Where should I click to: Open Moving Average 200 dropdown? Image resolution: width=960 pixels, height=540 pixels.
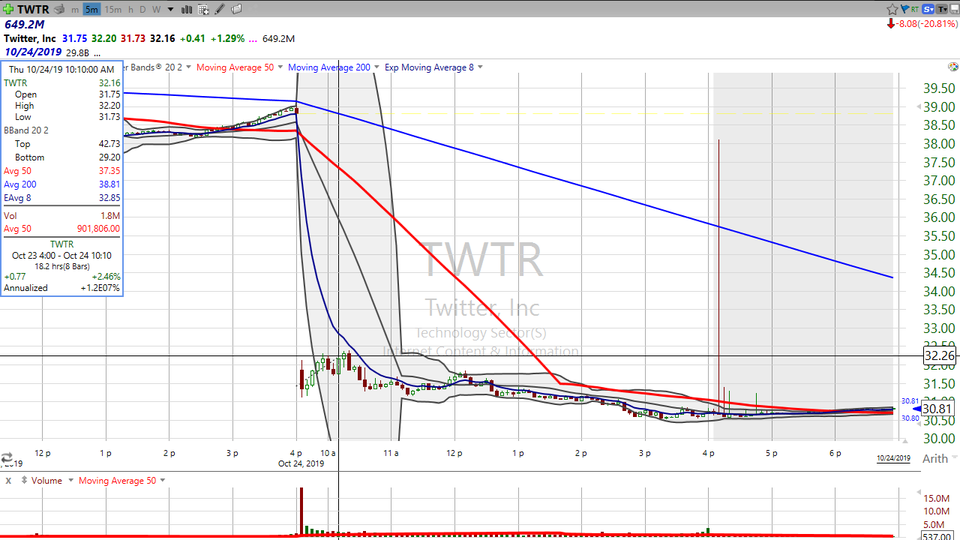[376, 67]
